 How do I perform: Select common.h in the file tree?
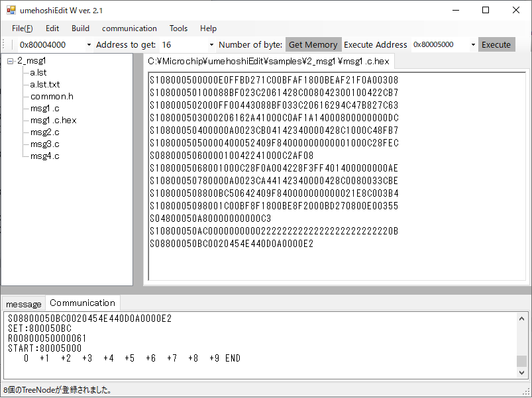coord(52,96)
